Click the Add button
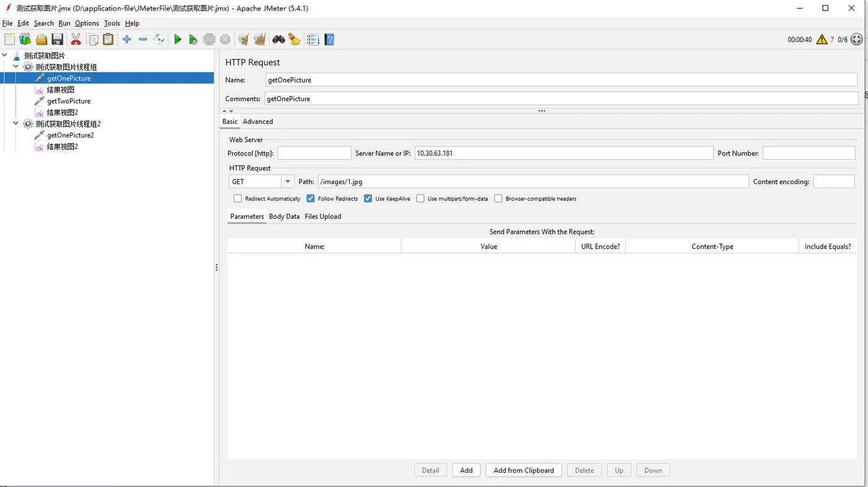Image resolution: width=868 pixels, height=487 pixels. [x=466, y=470]
